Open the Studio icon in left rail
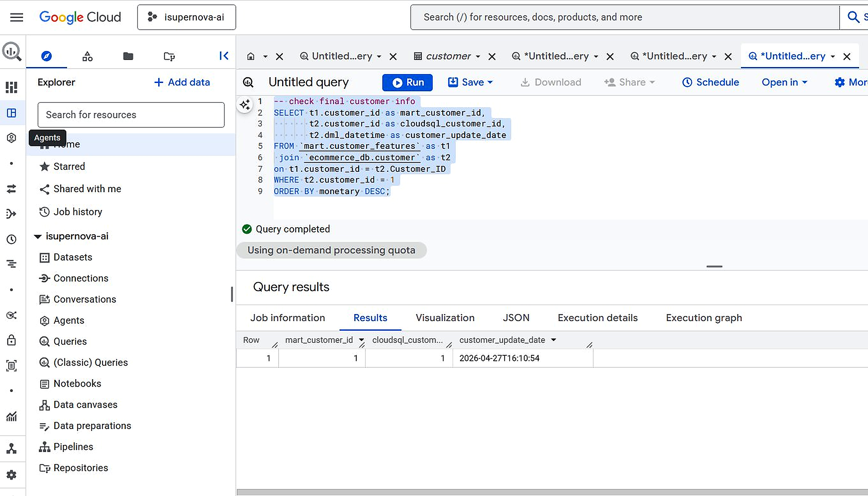Screen dimensions: 868x496 pos(11,113)
